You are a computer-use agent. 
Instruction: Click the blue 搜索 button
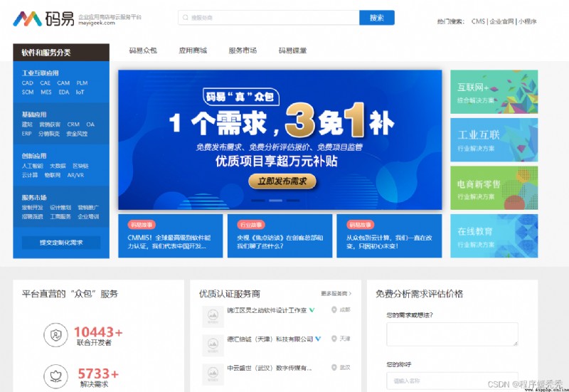377,17
